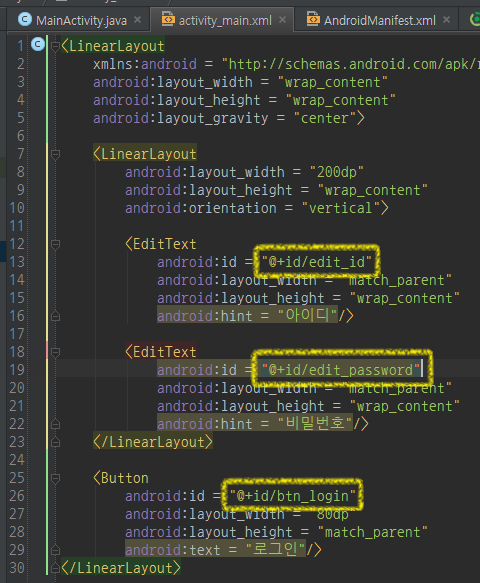The height and width of the screenshot is (583, 480).
Task: Click the "@+id/edit_password" attribute value
Action: [x=341, y=370]
